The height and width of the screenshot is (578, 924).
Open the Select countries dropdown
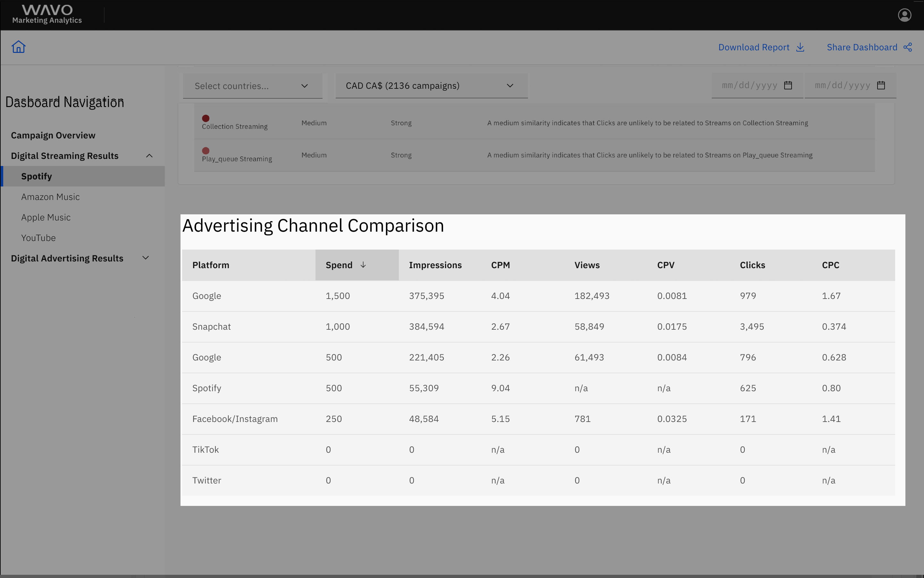(252, 86)
